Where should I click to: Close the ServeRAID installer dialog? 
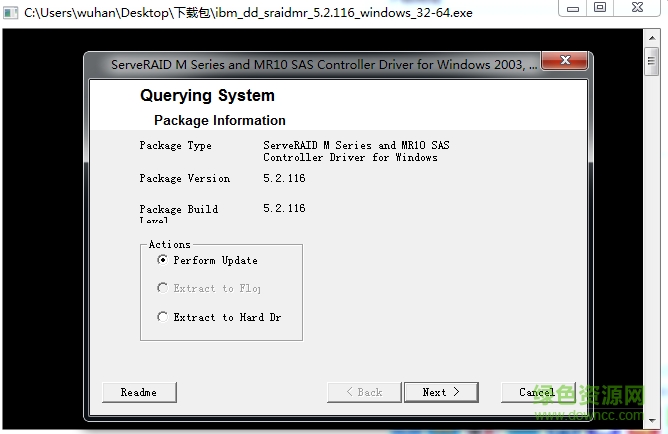(565, 60)
